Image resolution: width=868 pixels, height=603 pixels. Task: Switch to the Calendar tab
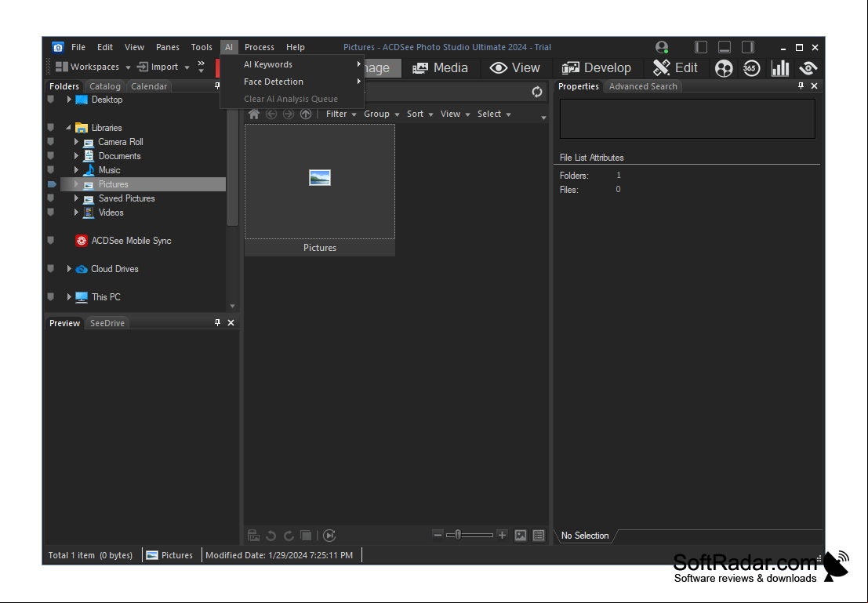pyautogui.click(x=149, y=86)
